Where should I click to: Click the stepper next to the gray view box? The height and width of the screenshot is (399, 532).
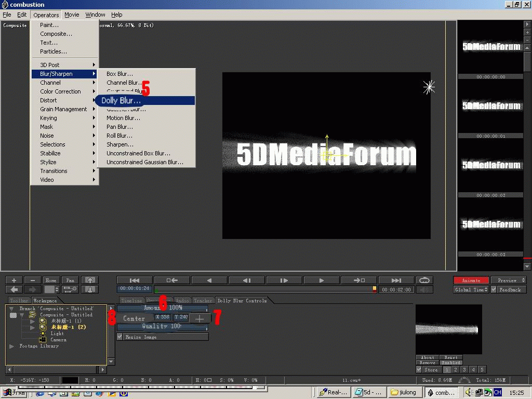(57, 289)
